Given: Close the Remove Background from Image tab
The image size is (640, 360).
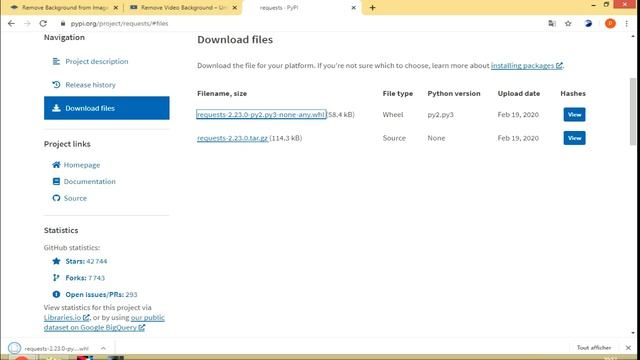Looking at the screenshot, I should [116, 7].
